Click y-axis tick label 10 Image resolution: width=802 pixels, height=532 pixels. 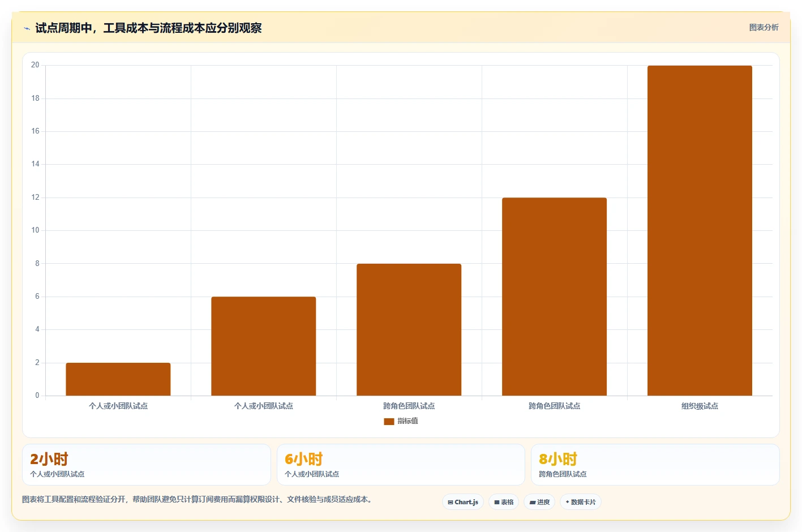point(35,230)
